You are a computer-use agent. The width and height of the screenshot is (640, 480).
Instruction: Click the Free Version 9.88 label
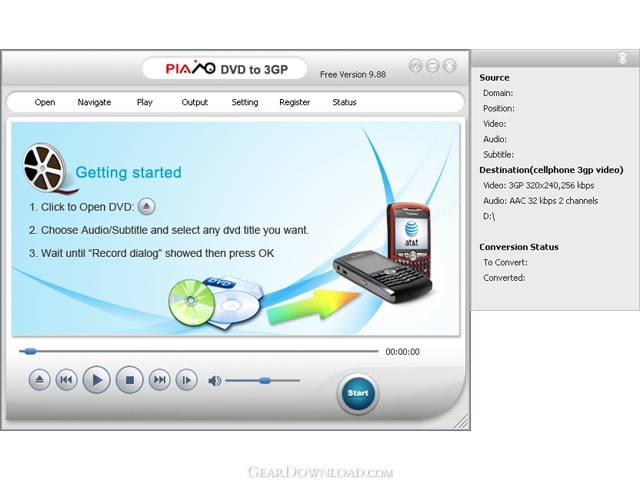pyautogui.click(x=353, y=75)
